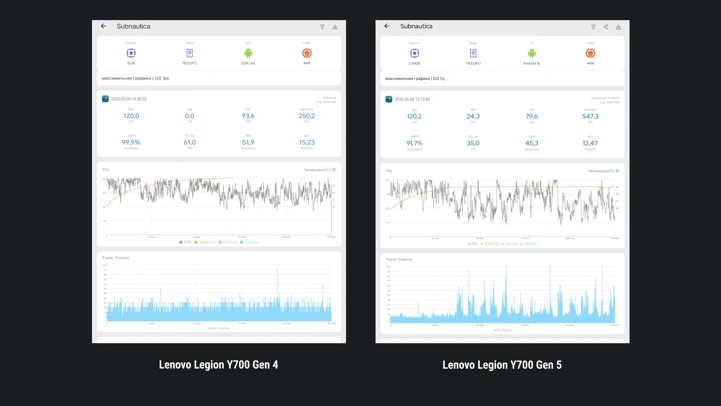
Task: Click average FPS value 93,6
Action: [x=248, y=116]
